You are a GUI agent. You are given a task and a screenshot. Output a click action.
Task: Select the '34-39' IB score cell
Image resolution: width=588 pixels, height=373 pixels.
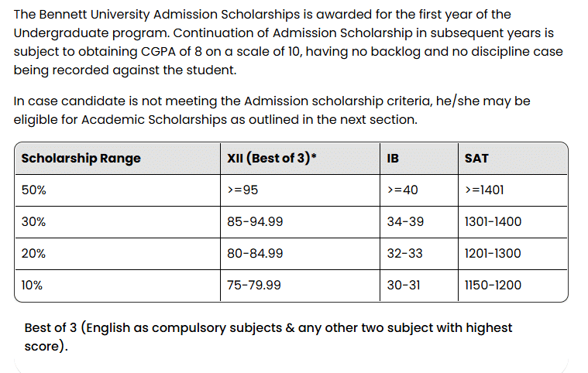tap(405, 222)
